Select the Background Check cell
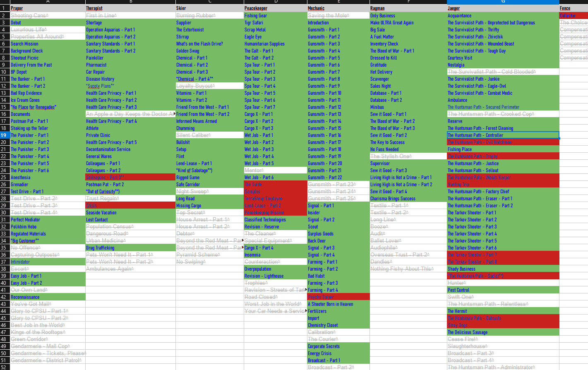Image resolution: width=588 pixels, height=370 pixels. click(48, 51)
